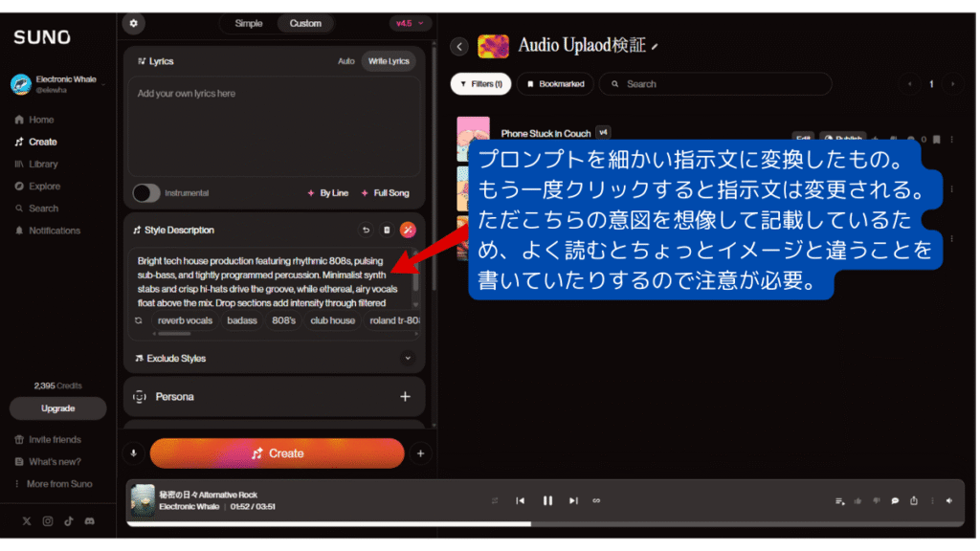980x551 pixels.
Task: Open the settings gear in Create panel
Action: [133, 24]
